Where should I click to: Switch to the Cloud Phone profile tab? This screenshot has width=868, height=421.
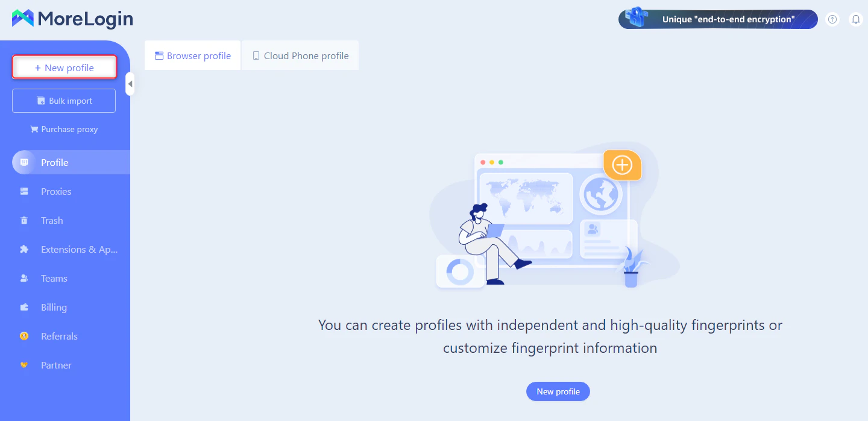[x=300, y=55]
